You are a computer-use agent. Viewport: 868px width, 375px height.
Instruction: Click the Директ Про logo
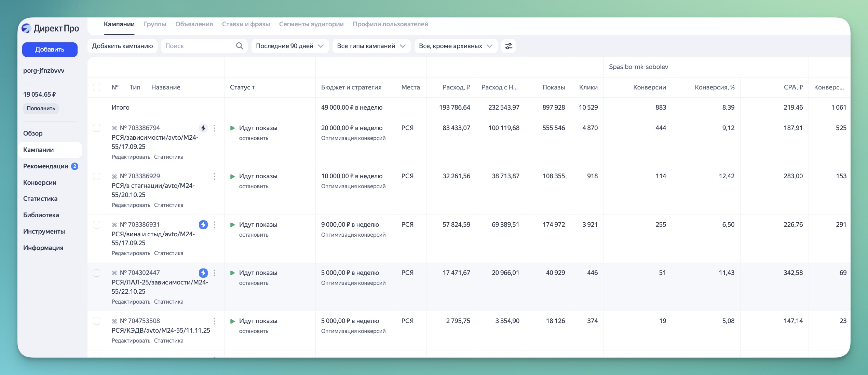click(50, 28)
